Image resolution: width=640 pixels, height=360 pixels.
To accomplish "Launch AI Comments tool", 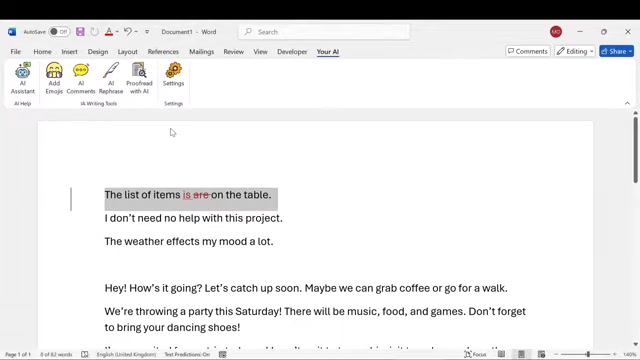I will point(81,78).
